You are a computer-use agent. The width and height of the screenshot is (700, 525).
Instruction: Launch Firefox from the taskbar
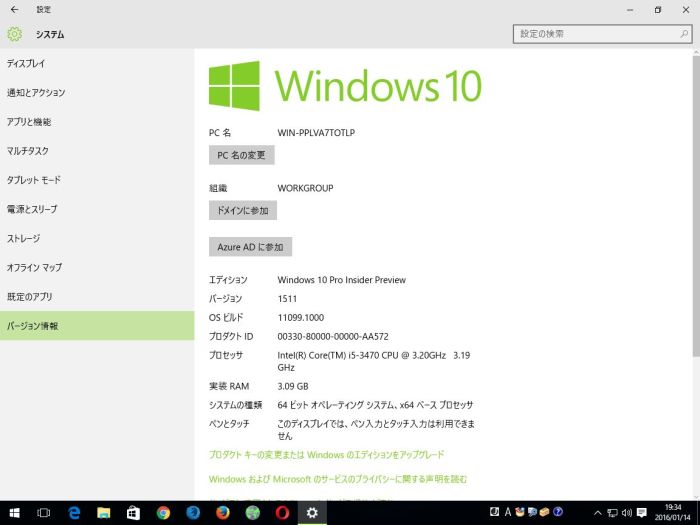pyautogui.click(x=222, y=512)
